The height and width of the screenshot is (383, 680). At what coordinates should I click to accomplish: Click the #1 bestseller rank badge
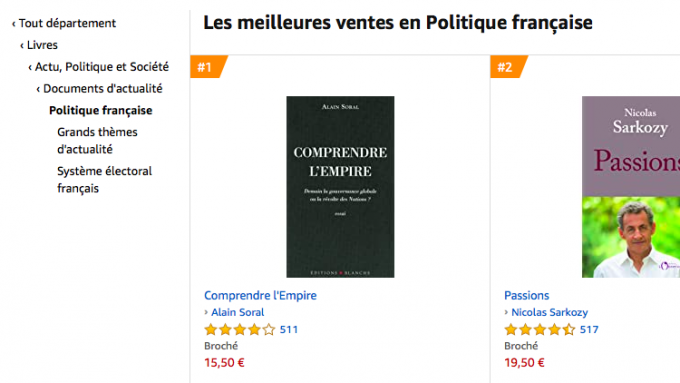pyautogui.click(x=207, y=67)
